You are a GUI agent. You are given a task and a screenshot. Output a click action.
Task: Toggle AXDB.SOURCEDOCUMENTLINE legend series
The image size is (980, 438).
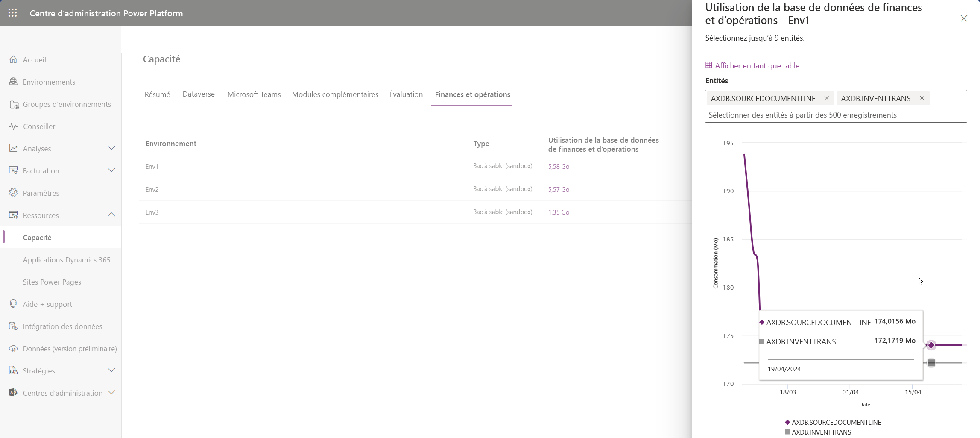click(833, 422)
